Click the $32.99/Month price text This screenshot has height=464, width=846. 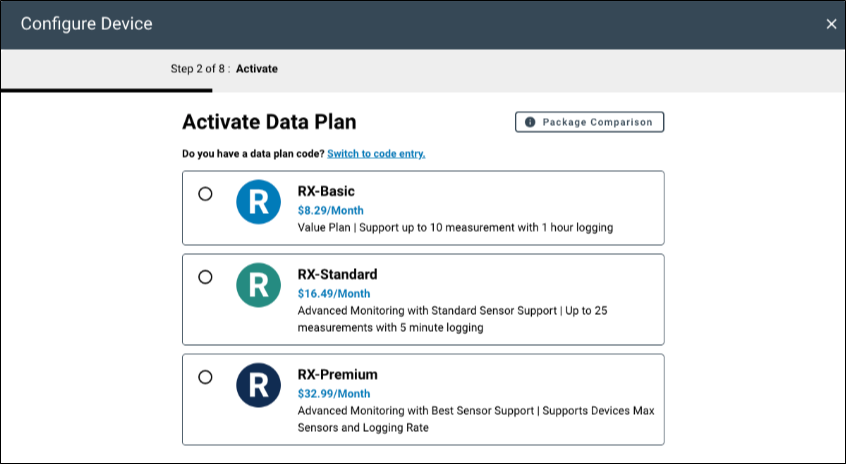tap(334, 394)
